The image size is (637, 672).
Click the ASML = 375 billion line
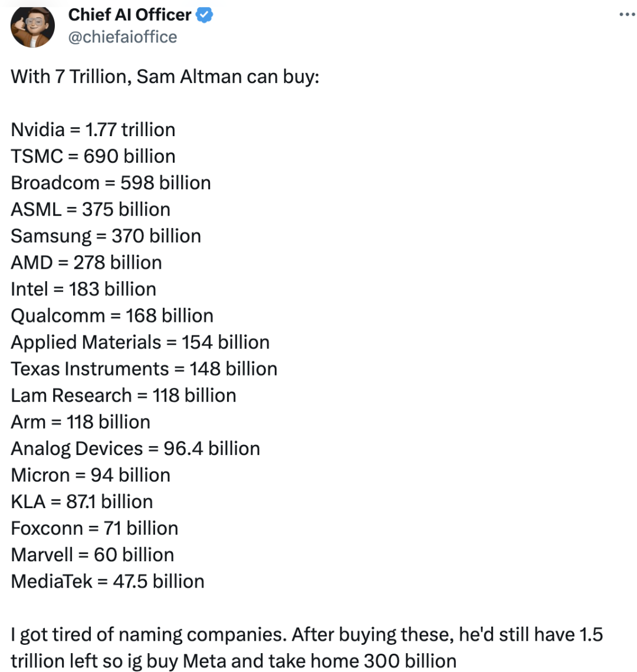click(90, 209)
